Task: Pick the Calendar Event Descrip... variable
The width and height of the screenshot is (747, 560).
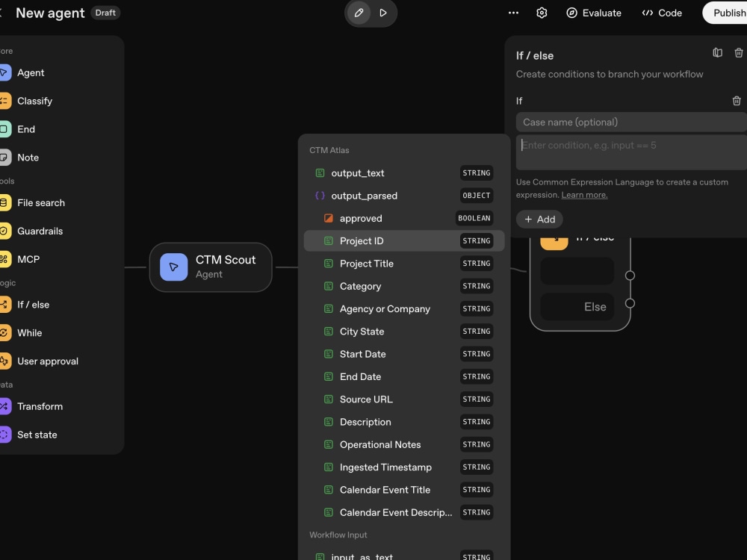Action: coord(404,512)
